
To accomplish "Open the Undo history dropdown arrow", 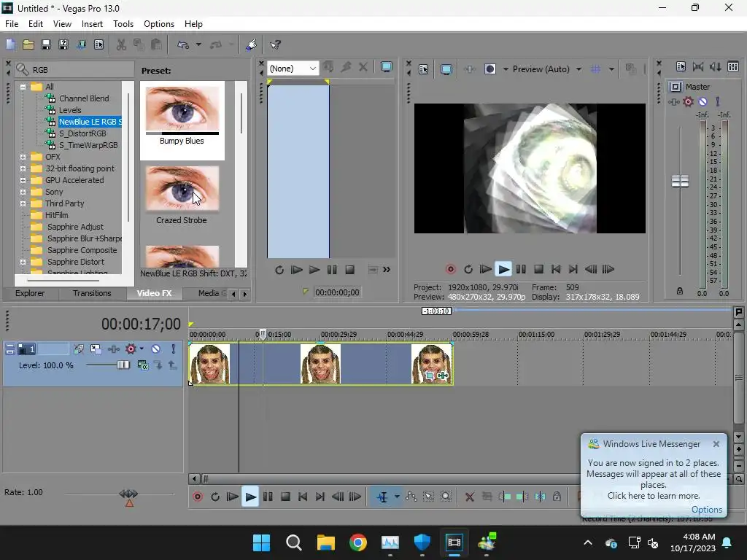I will point(198,44).
